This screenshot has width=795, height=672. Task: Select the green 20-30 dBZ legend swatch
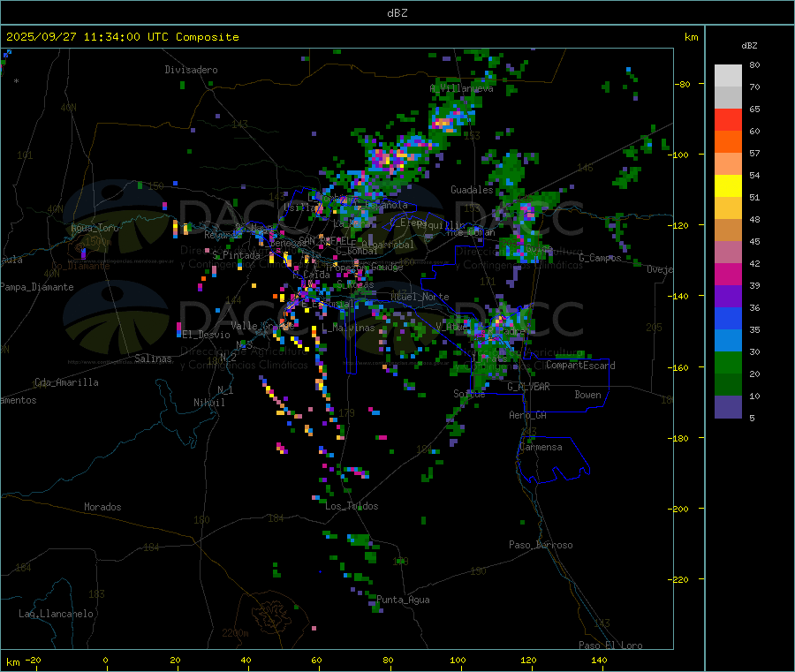(x=728, y=362)
